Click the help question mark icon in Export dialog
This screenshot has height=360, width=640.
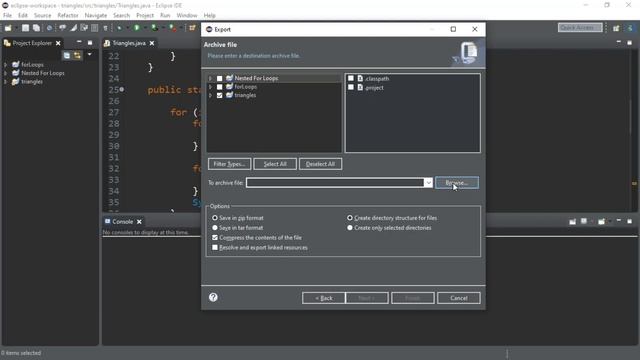pos(213,297)
